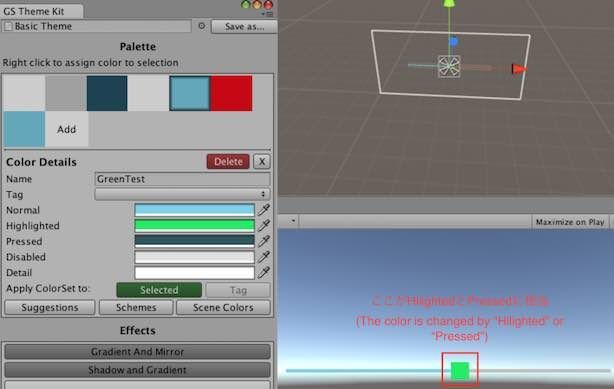Select light blue swatch beside Add
614x389 pixels.
point(24,129)
